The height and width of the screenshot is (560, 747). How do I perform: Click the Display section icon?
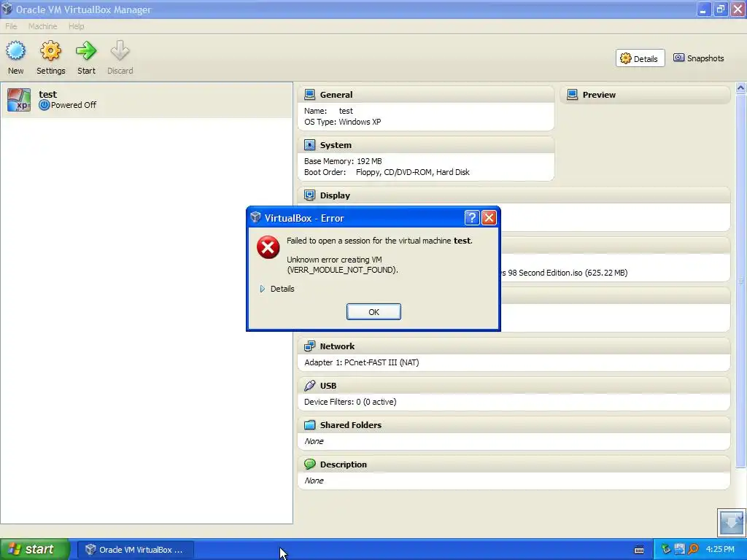[x=309, y=195]
